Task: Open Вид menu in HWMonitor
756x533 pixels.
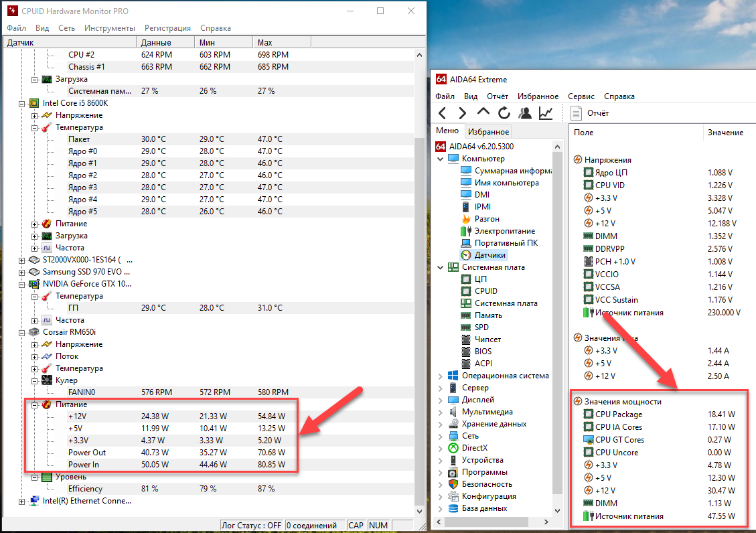Action: 42,28
